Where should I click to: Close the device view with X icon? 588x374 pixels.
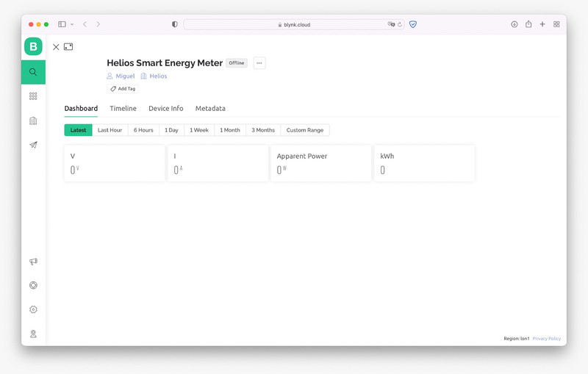[x=56, y=47]
